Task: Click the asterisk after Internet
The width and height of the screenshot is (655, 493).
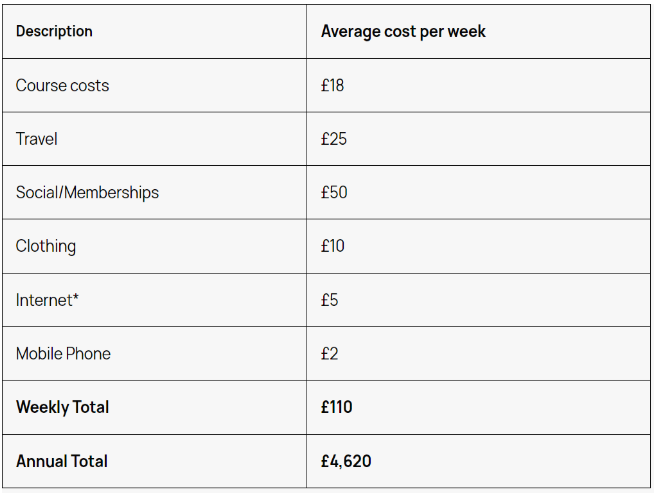Action: tap(76, 297)
